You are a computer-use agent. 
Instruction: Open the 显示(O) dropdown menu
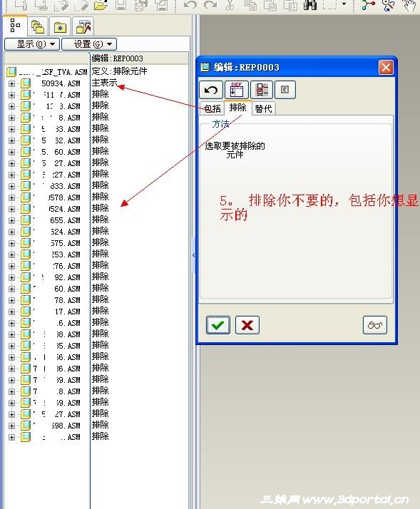click(32, 43)
